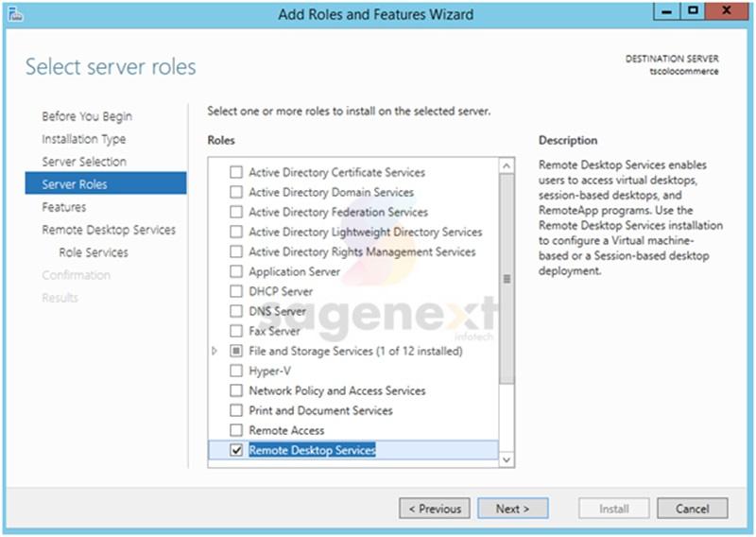Viewport: 756px width, 537px height.
Task: Go to the Before You Begin step
Action: [x=87, y=116]
